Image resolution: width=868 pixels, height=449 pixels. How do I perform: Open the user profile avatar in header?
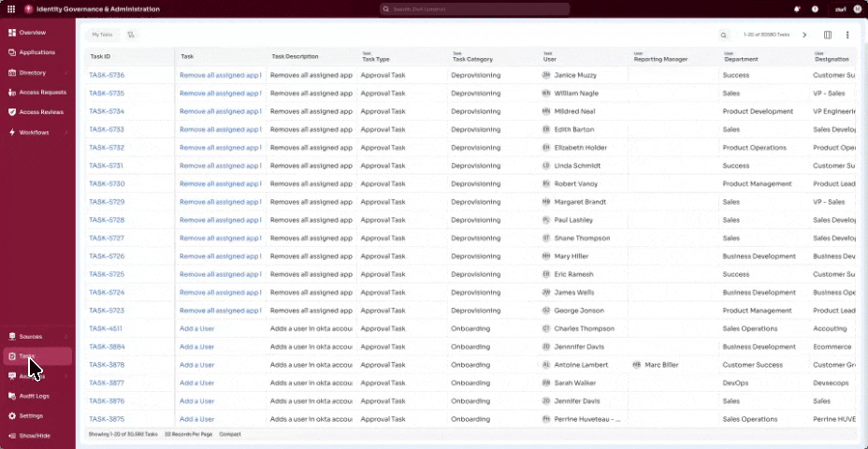pyautogui.click(x=858, y=8)
